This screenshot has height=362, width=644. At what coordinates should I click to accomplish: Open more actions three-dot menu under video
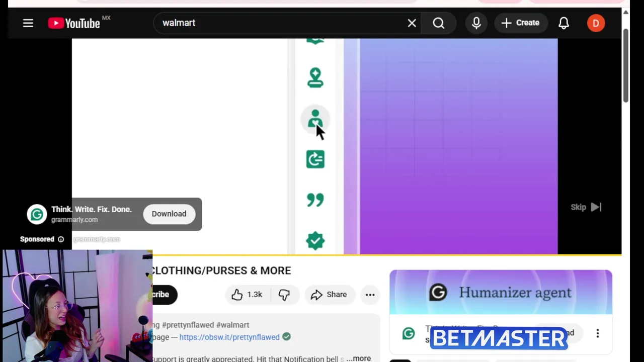click(x=370, y=295)
